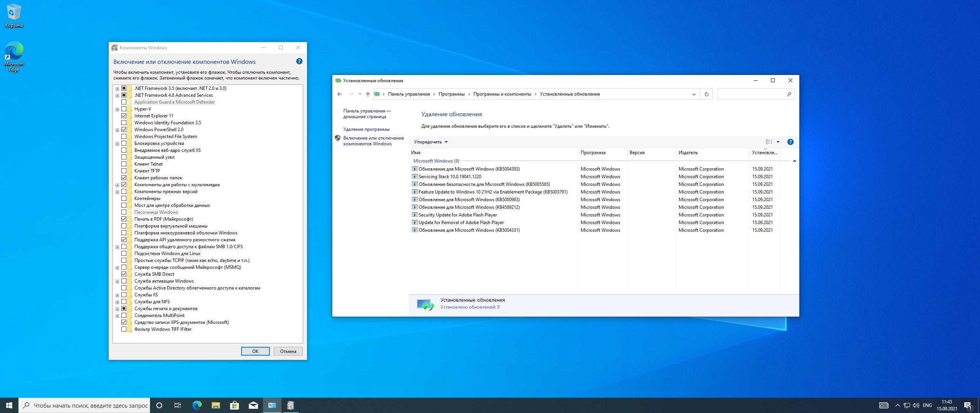This screenshot has height=413, width=980.
Task: Click the help icon in Windows Components dialog
Action: [x=299, y=61]
